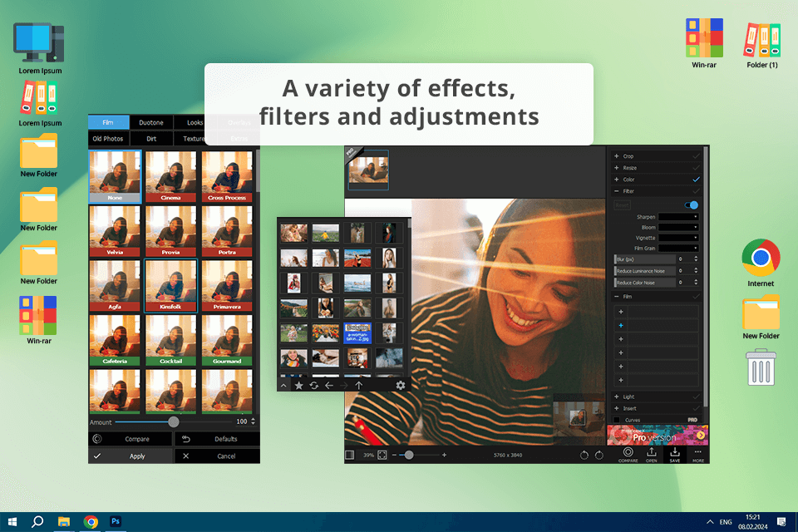The height and width of the screenshot is (532, 798).
Task: Switch to the Film tab
Action: [108, 122]
